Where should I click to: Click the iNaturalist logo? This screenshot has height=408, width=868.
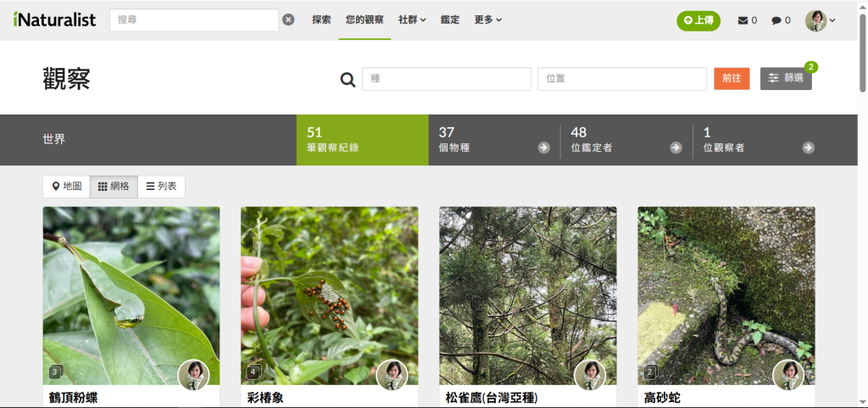[x=55, y=20]
